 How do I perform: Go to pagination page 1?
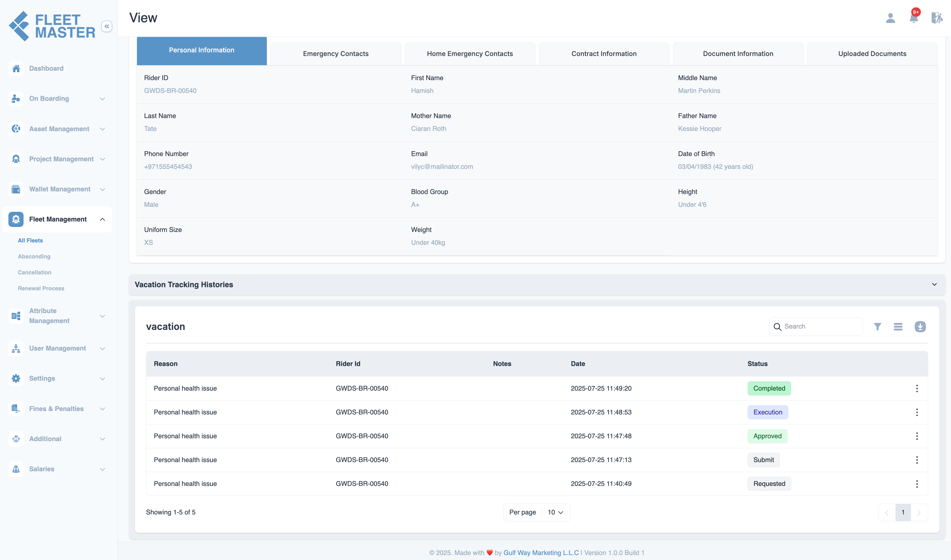point(903,512)
